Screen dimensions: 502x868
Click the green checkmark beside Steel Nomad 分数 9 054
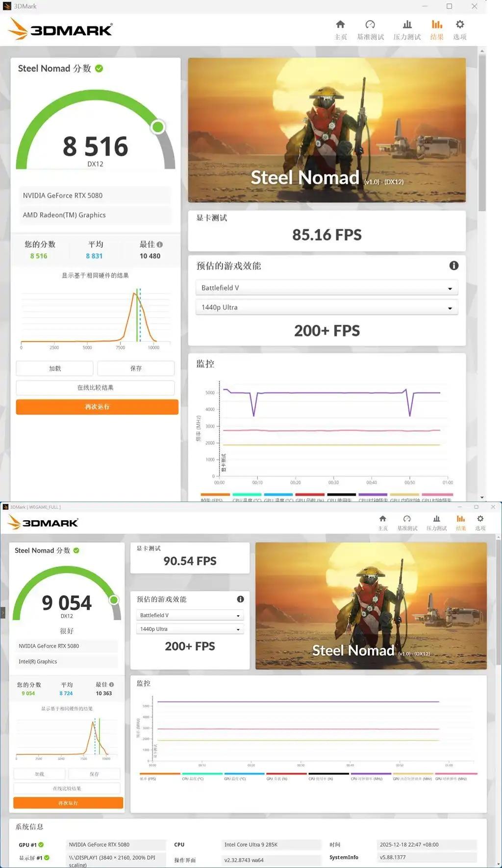point(76,551)
